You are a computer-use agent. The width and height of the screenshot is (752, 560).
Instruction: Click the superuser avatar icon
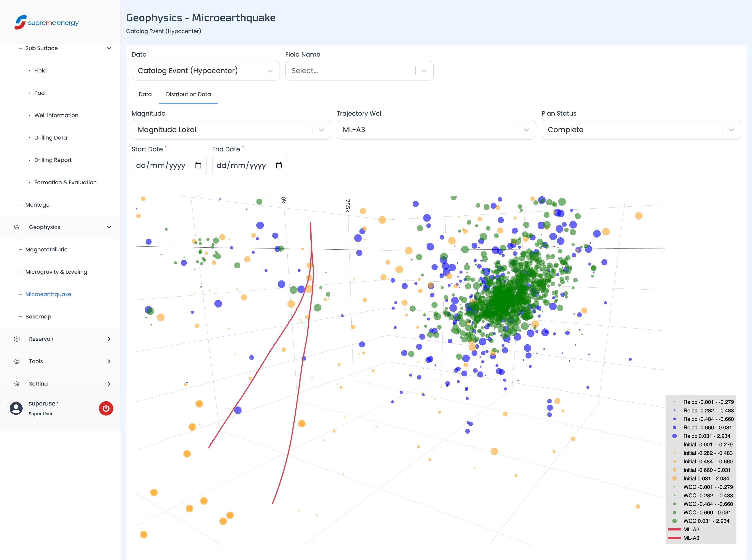point(16,408)
